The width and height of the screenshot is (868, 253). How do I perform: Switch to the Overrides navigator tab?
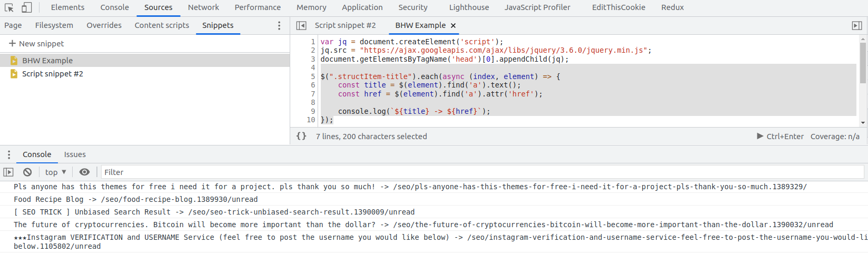click(104, 25)
